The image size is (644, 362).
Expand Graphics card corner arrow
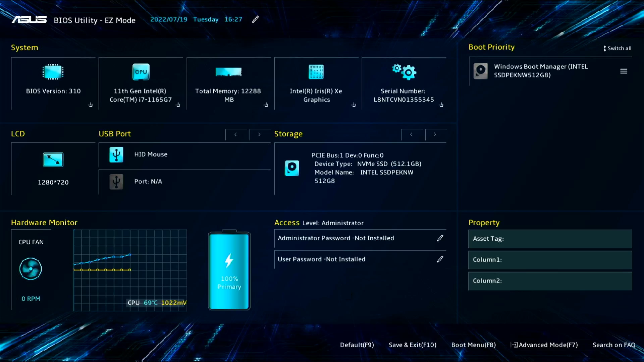pos(353,105)
